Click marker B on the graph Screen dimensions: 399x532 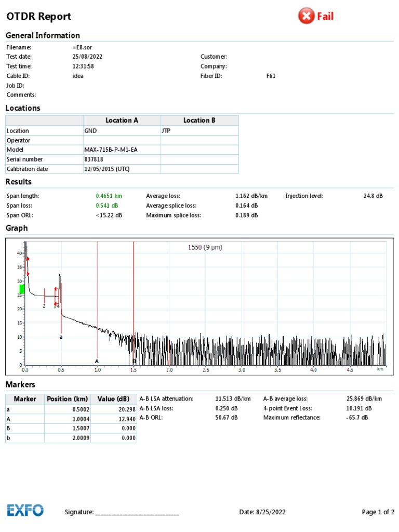click(135, 362)
